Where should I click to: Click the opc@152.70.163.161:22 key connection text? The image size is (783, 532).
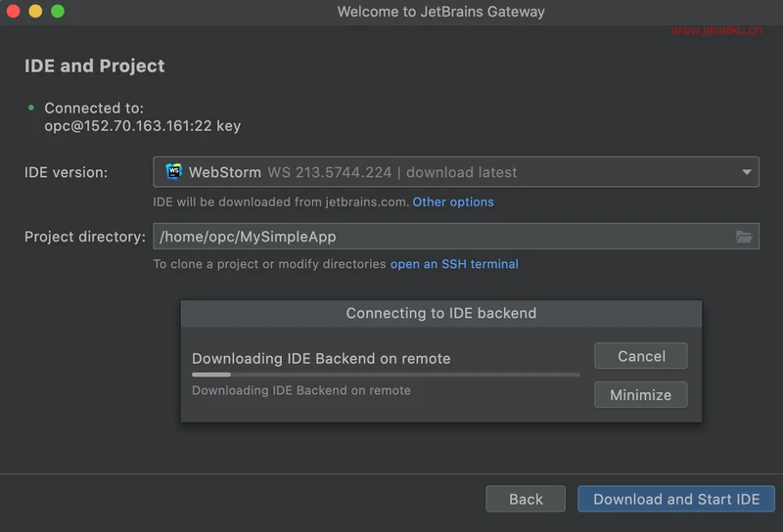pyautogui.click(x=142, y=126)
